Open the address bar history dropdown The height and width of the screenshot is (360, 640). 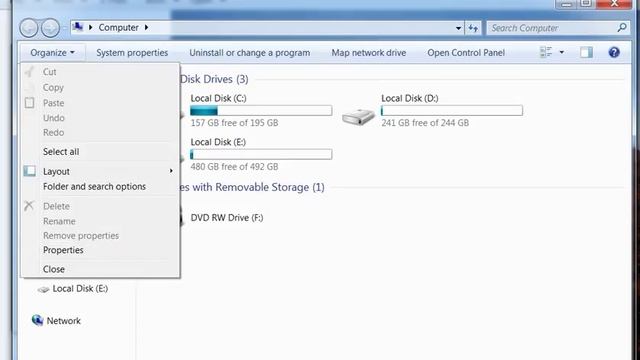(458, 28)
